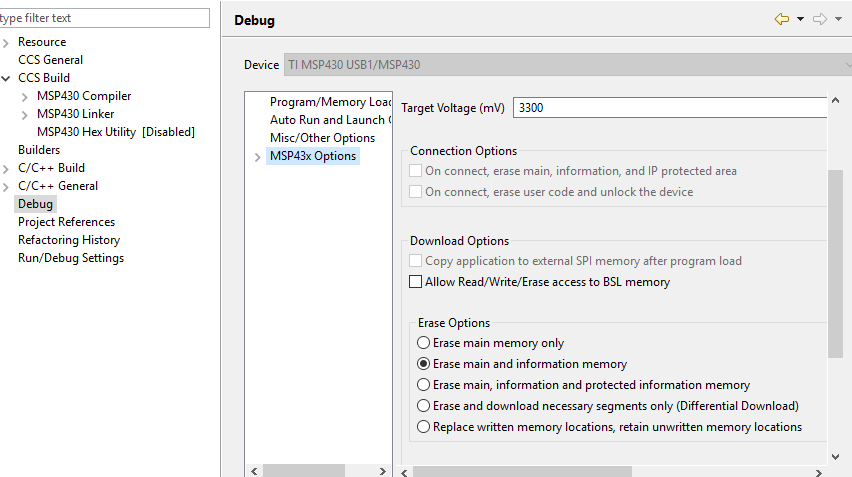Open the back history dropdown arrow

[800, 19]
